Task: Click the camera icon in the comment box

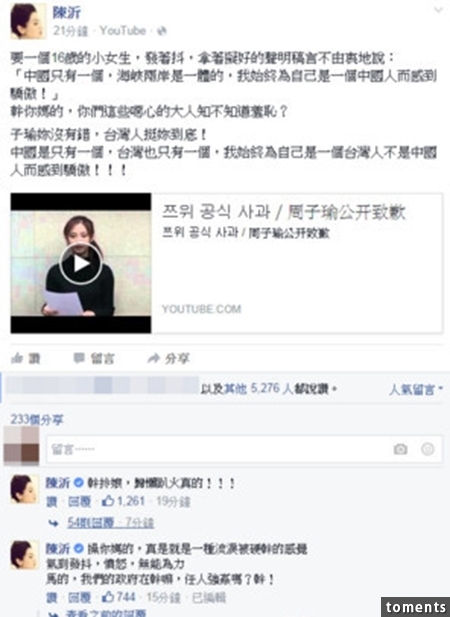Action: click(x=400, y=449)
